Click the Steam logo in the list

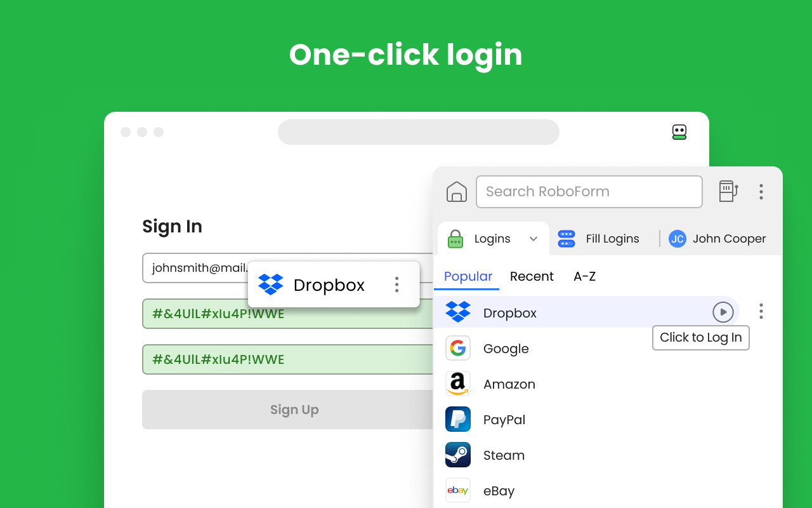tap(458, 455)
